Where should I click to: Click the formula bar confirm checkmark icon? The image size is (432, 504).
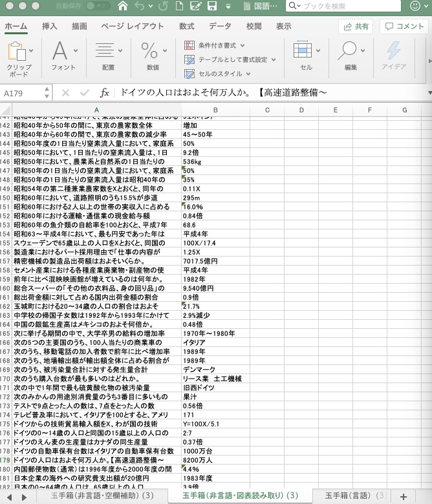[x=85, y=93]
